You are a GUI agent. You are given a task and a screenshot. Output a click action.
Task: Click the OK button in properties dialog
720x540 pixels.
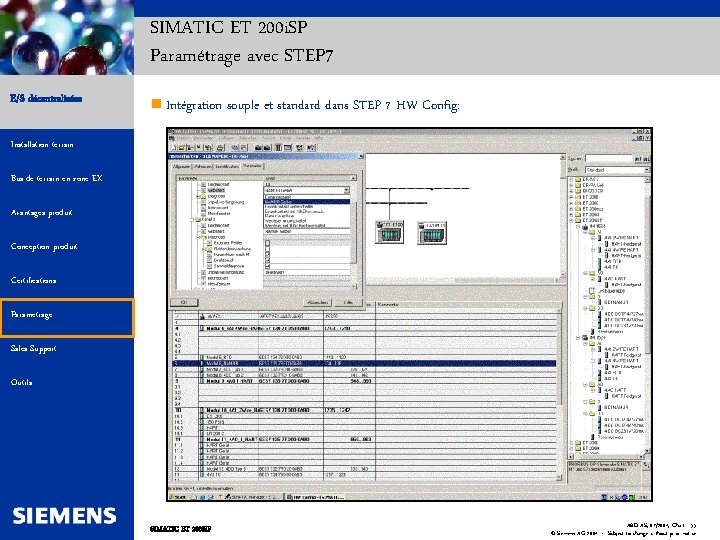pyautogui.click(x=184, y=302)
